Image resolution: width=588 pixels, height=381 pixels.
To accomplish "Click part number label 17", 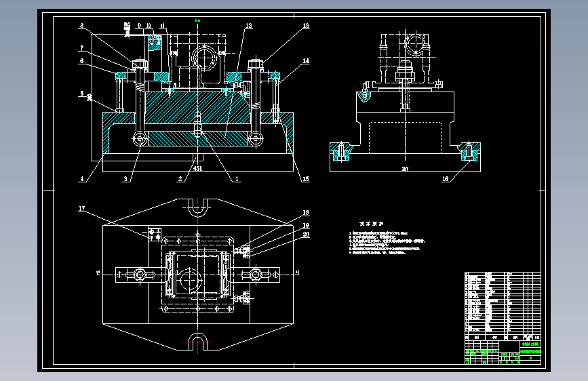I will coord(82,209).
